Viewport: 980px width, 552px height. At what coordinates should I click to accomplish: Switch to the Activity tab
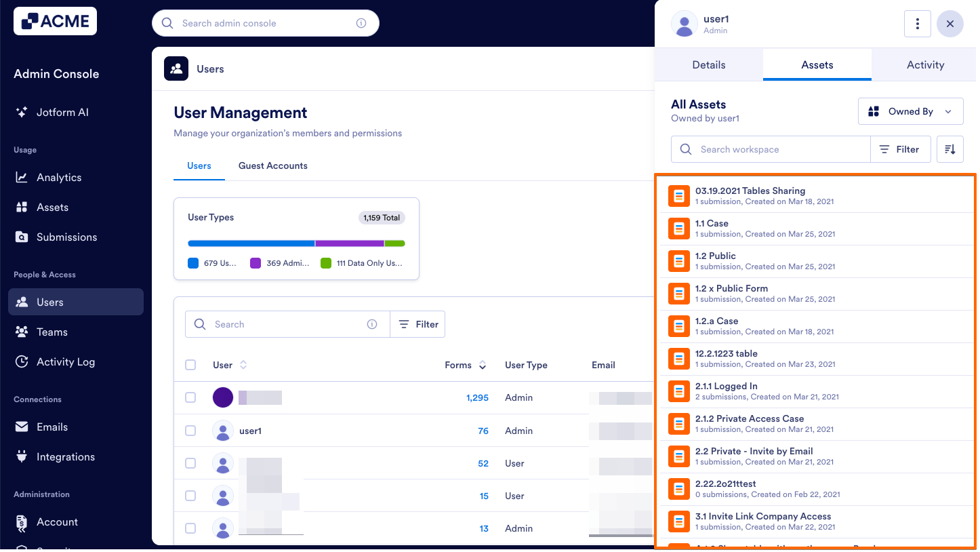pos(924,64)
